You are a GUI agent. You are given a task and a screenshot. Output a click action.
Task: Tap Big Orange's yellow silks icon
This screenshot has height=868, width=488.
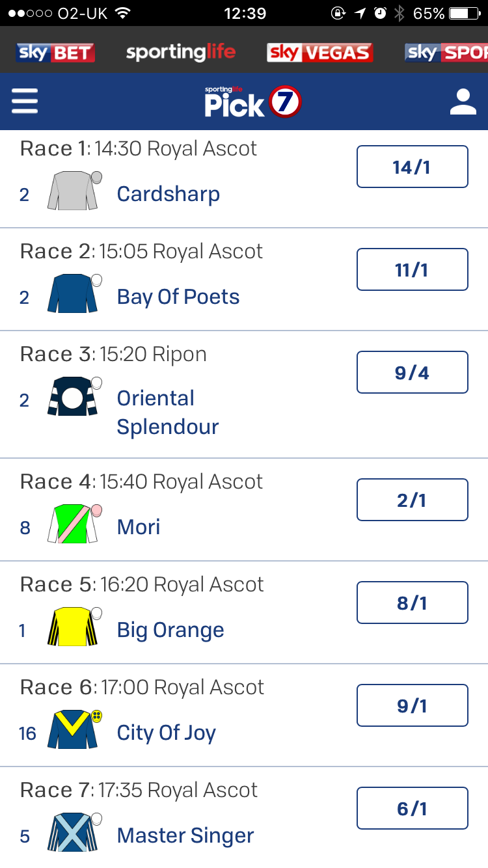click(x=75, y=626)
